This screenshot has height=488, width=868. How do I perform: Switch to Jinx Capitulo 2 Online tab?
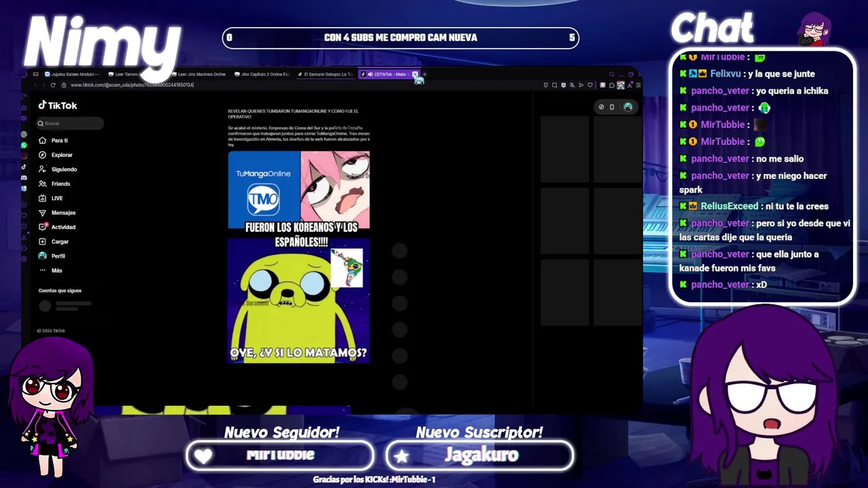coord(262,74)
